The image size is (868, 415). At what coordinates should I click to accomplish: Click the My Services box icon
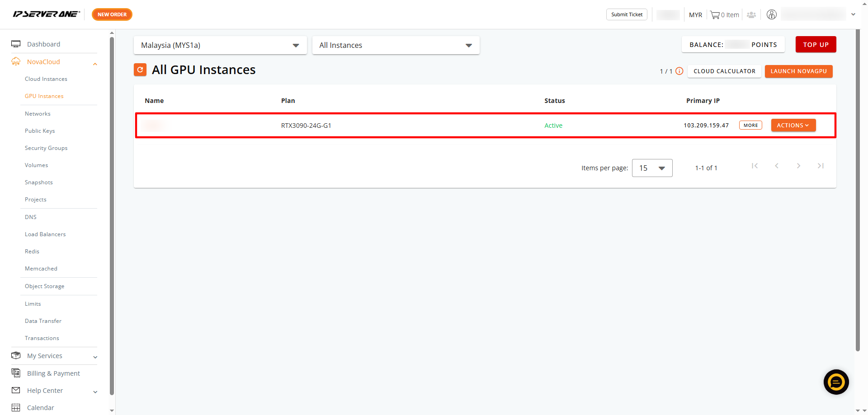16,355
